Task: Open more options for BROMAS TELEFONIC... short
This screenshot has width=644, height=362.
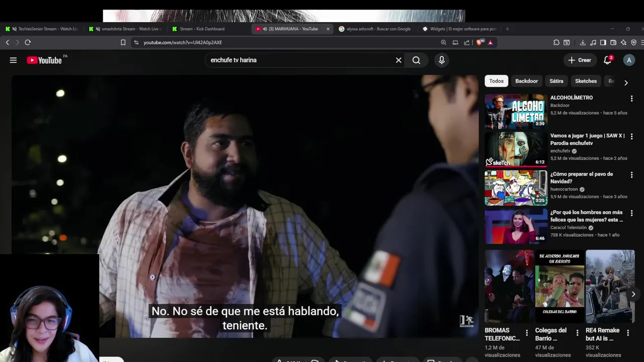Action: 527,333
